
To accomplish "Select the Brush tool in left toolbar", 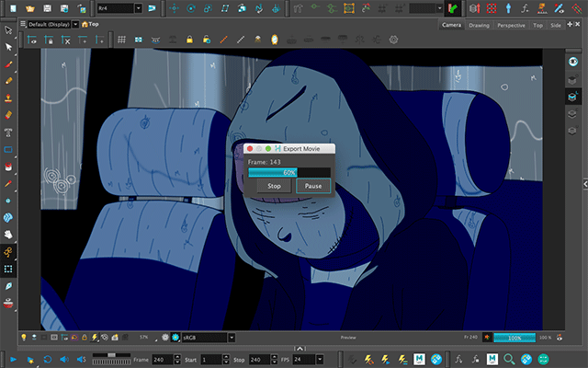I will tap(8, 66).
